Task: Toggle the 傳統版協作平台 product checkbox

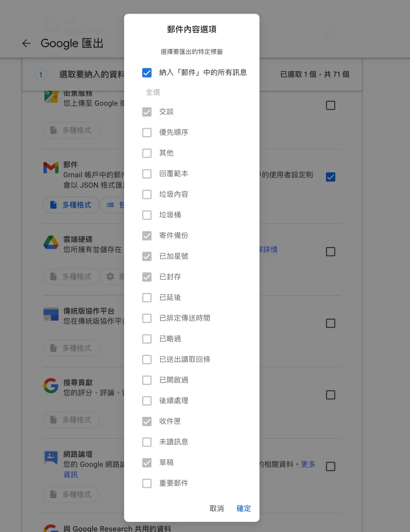Action: pos(330,323)
